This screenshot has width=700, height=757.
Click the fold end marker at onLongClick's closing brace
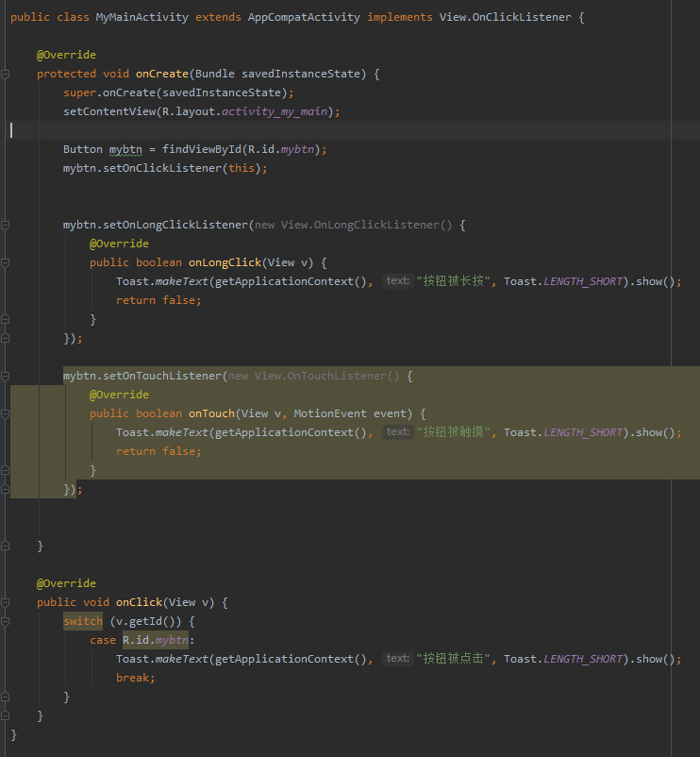coord(6,319)
